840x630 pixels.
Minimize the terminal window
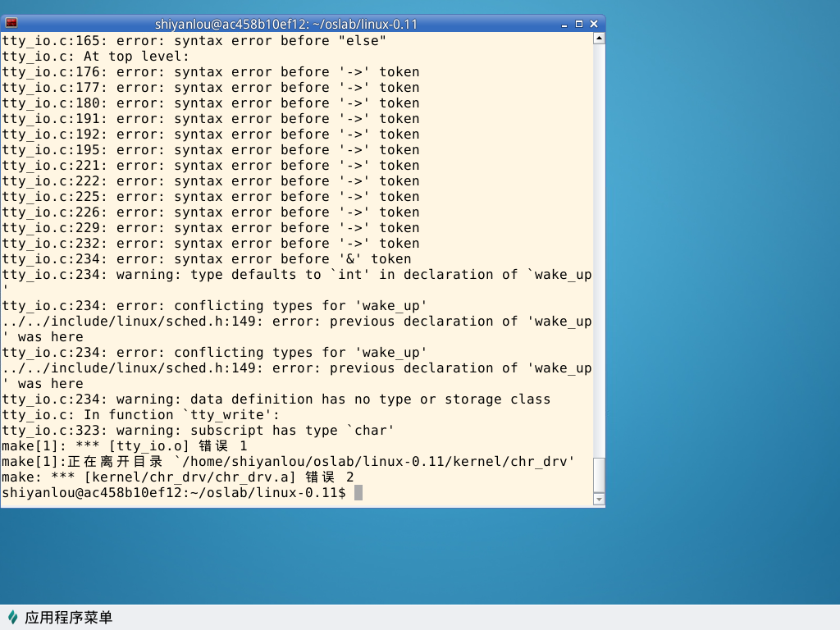[564, 24]
